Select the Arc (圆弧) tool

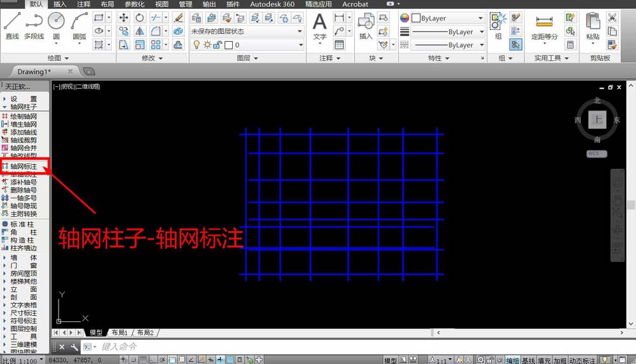coord(79,25)
